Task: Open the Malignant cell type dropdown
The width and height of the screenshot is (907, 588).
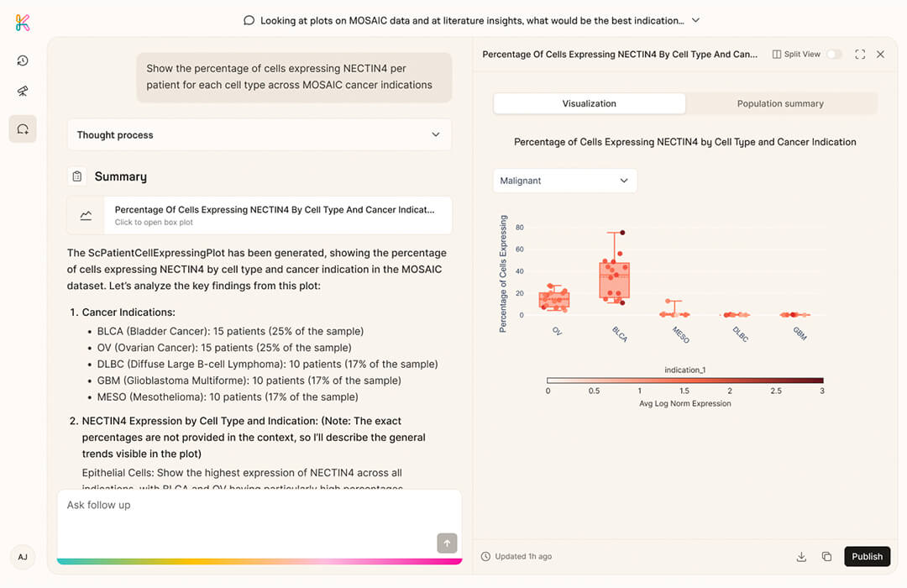Action: [564, 181]
